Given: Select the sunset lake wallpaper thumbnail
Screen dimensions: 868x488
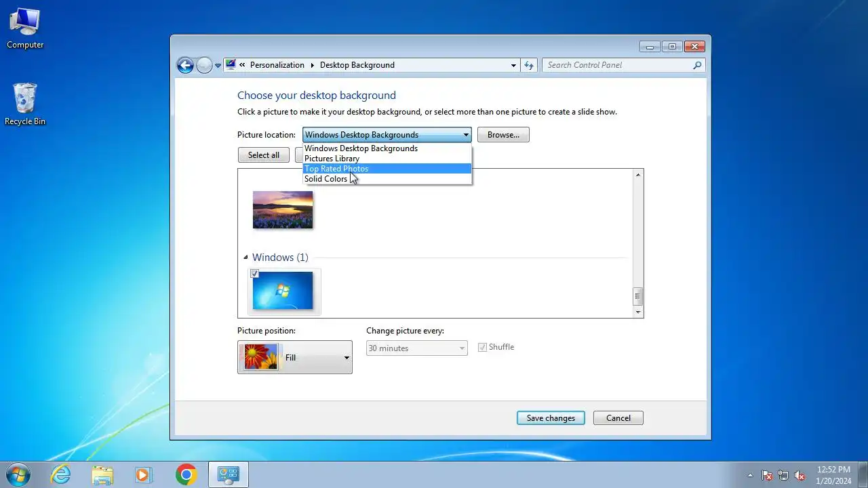Looking at the screenshot, I should point(283,209).
